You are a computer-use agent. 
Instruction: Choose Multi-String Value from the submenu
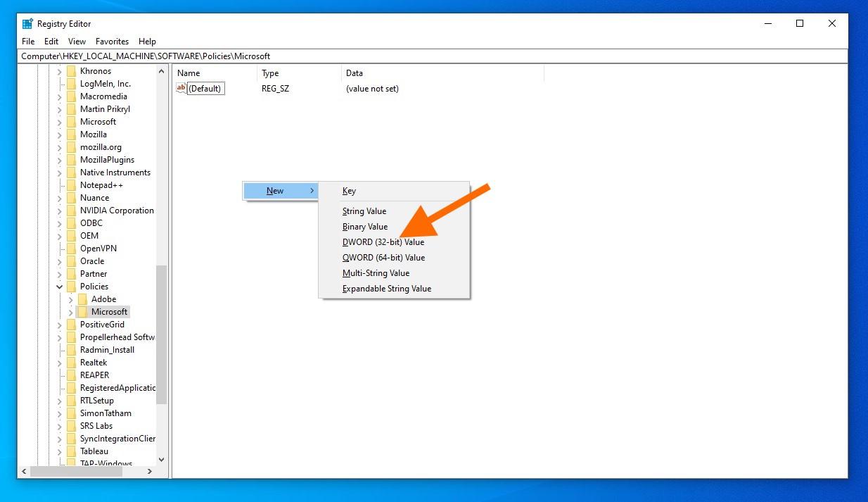coord(394,273)
